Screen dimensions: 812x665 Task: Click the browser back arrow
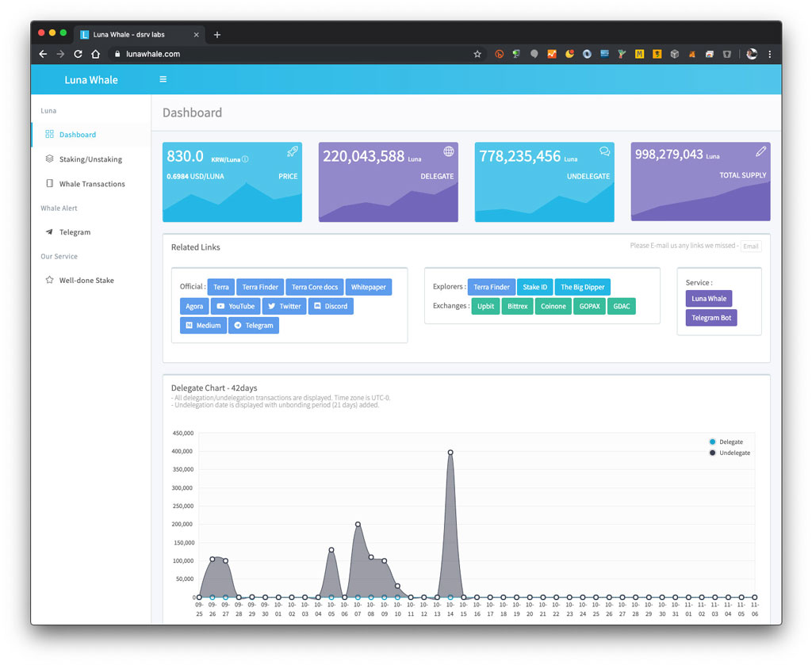[x=43, y=54]
